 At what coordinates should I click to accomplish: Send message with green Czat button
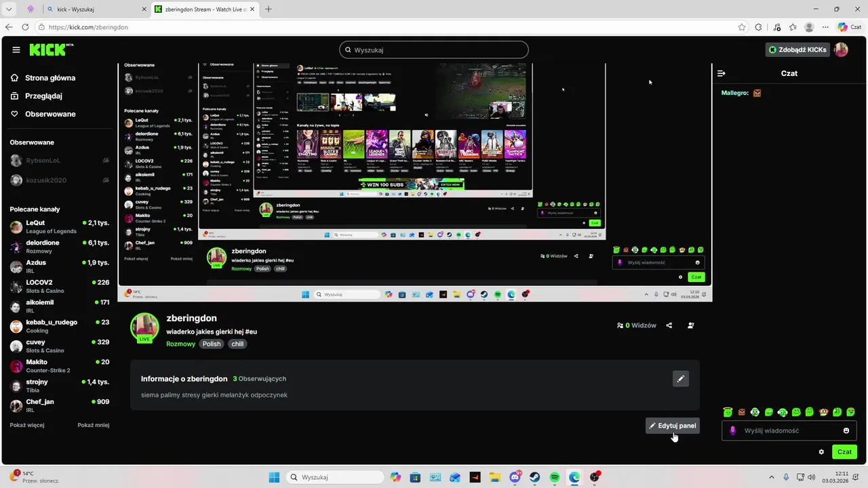click(844, 451)
